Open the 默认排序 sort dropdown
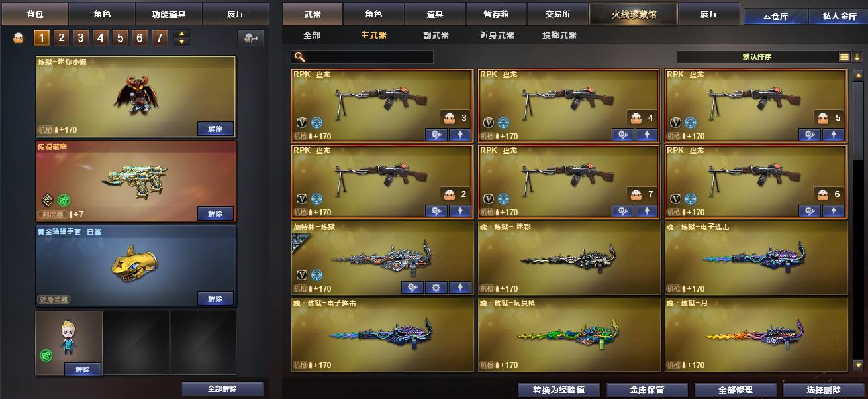This screenshot has height=399, width=868. coord(757,57)
